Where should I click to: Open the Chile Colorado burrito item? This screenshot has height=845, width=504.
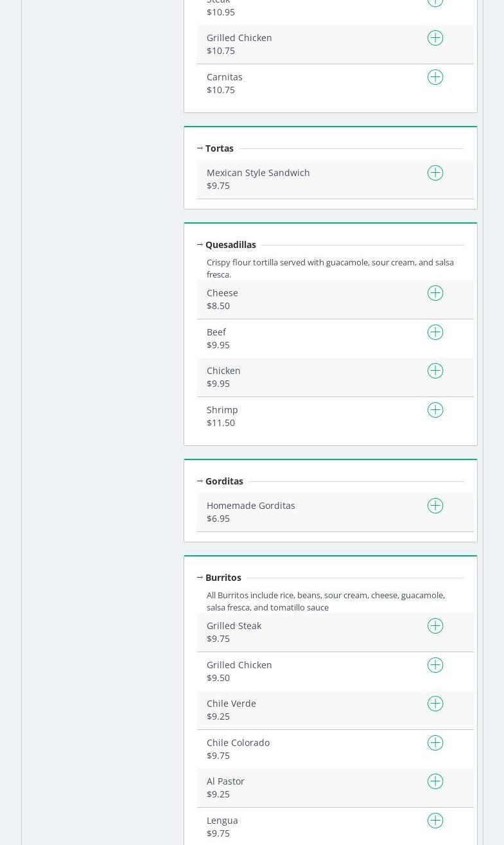pos(238,743)
